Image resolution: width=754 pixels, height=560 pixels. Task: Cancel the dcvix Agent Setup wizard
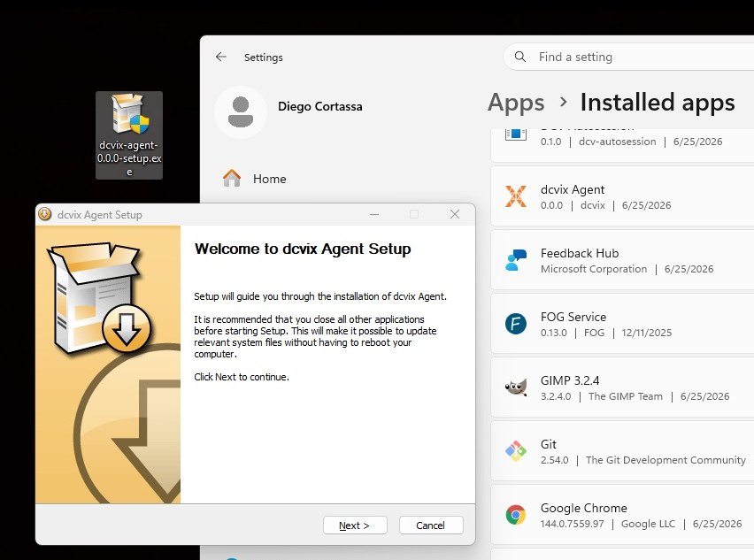[431, 525]
